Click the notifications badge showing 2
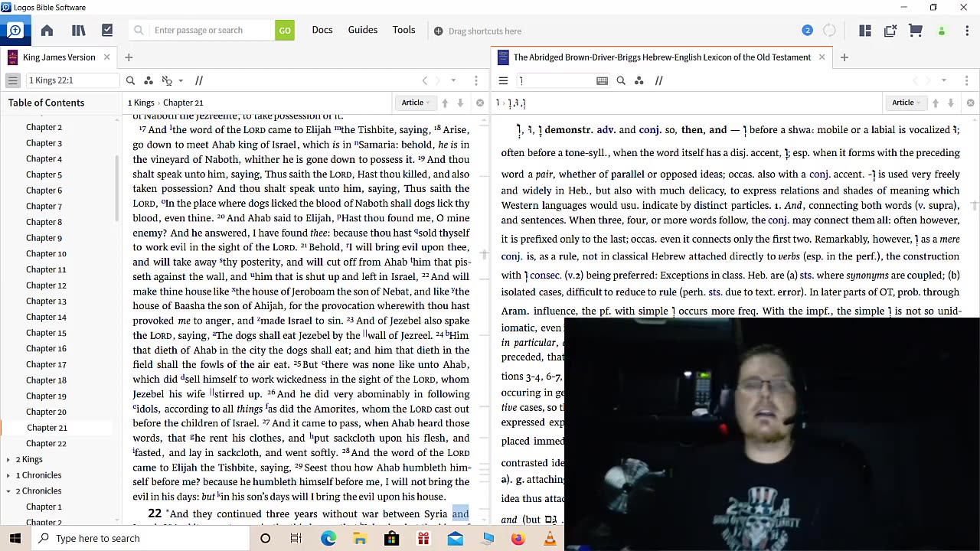This screenshot has height=551, width=980. click(x=807, y=31)
